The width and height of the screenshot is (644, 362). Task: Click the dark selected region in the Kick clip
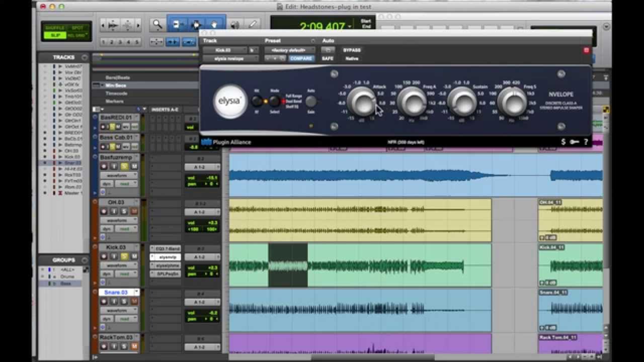point(288,265)
